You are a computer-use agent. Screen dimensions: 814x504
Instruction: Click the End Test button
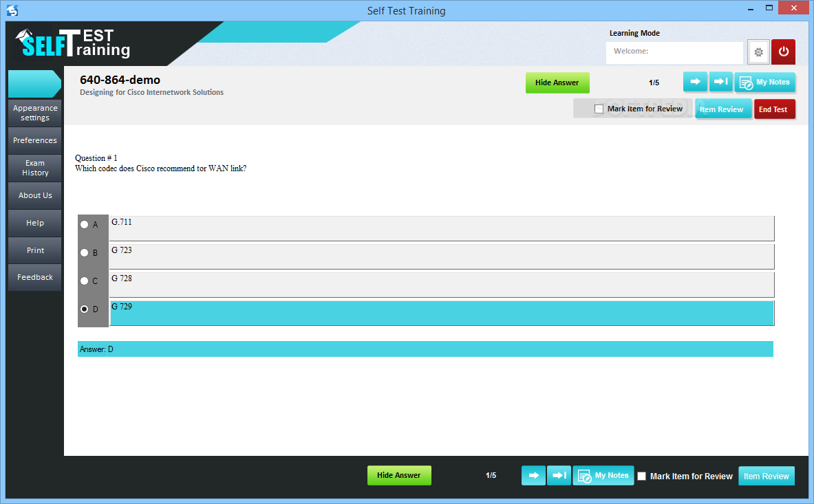pyautogui.click(x=774, y=109)
